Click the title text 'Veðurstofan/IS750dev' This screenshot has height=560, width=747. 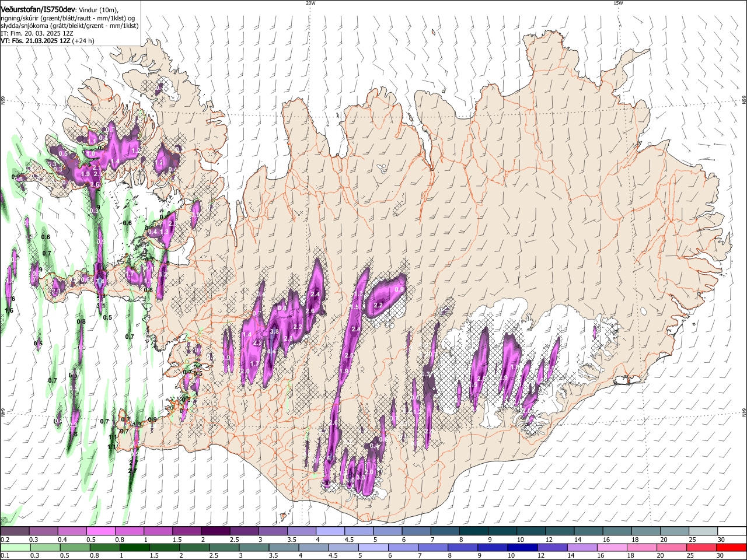pos(38,8)
